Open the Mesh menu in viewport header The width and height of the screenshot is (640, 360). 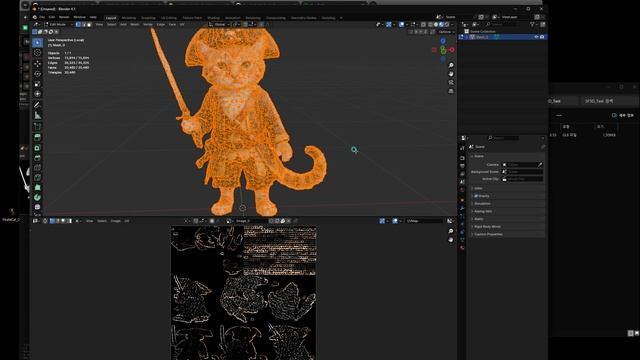pos(135,24)
